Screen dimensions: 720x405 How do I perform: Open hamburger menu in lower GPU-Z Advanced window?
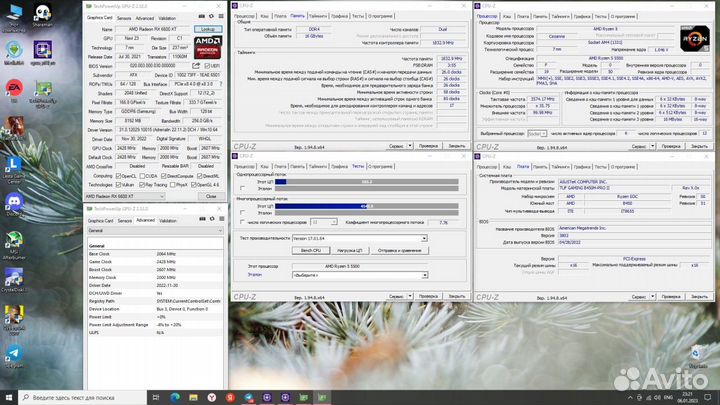coord(221,219)
